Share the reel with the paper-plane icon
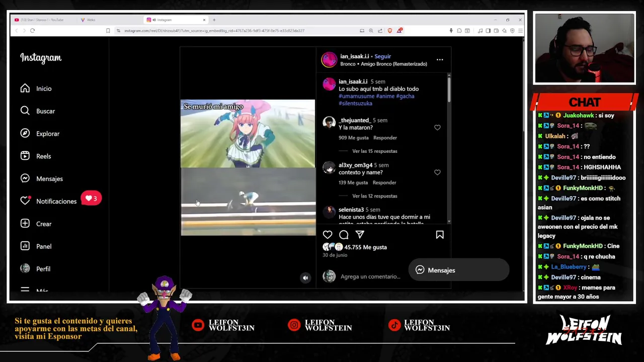644x362 pixels. click(x=360, y=235)
